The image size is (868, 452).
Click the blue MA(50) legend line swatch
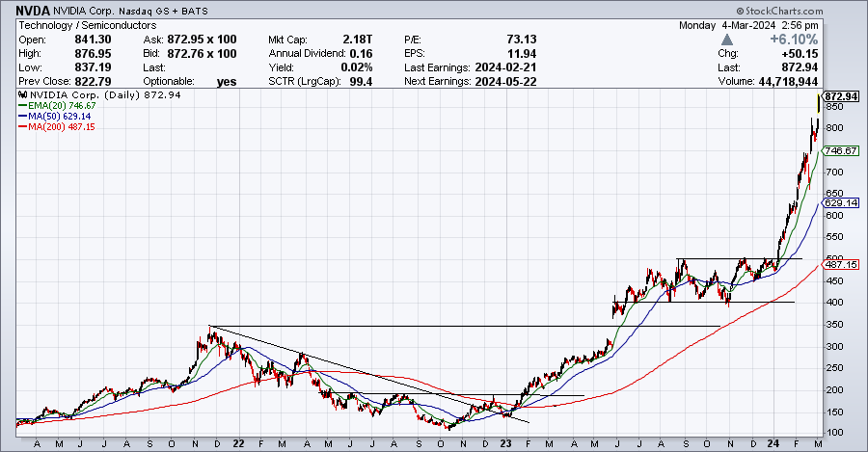[x=23, y=117]
